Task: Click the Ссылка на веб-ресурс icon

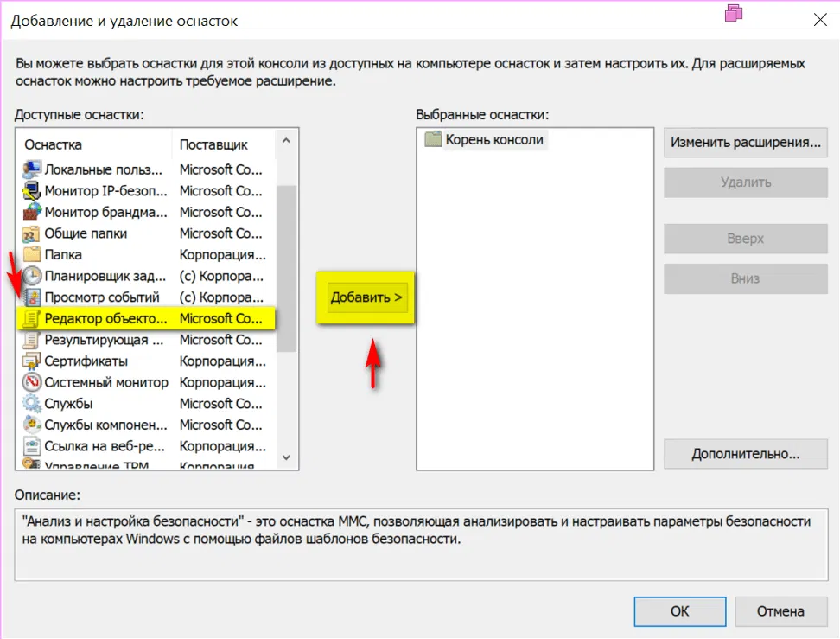Action: coord(32,446)
